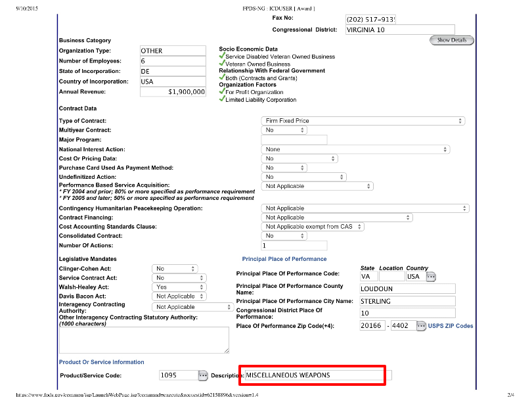
Task: Click Veteran Owned Business green checkmark
Action: pyautogui.click(x=222, y=64)
